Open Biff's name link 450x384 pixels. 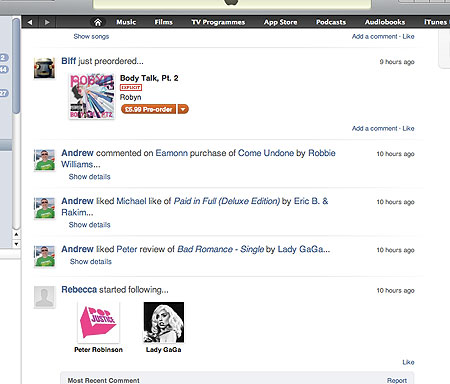pyautogui.click(x=68, y=61)
